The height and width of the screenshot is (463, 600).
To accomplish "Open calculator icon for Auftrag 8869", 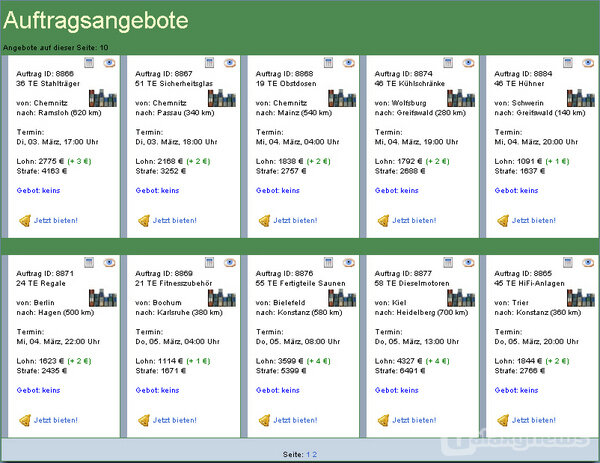I will (209, 262).
